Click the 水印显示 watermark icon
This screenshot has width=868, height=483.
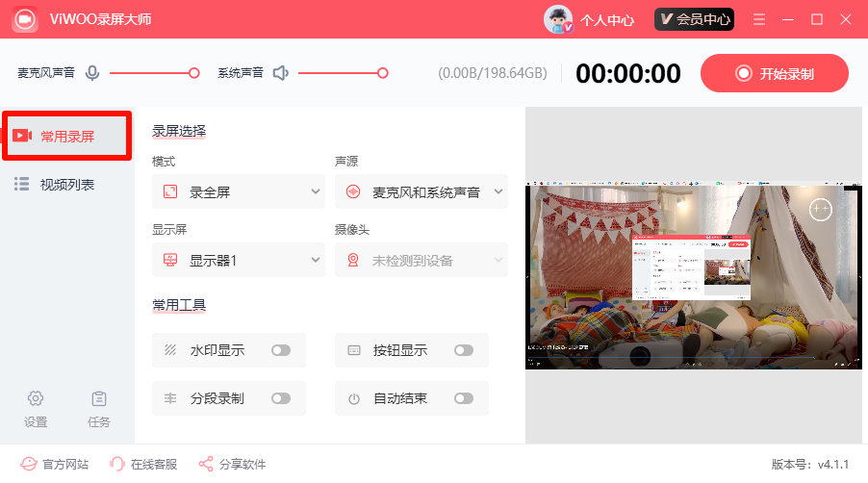(170, 349)
